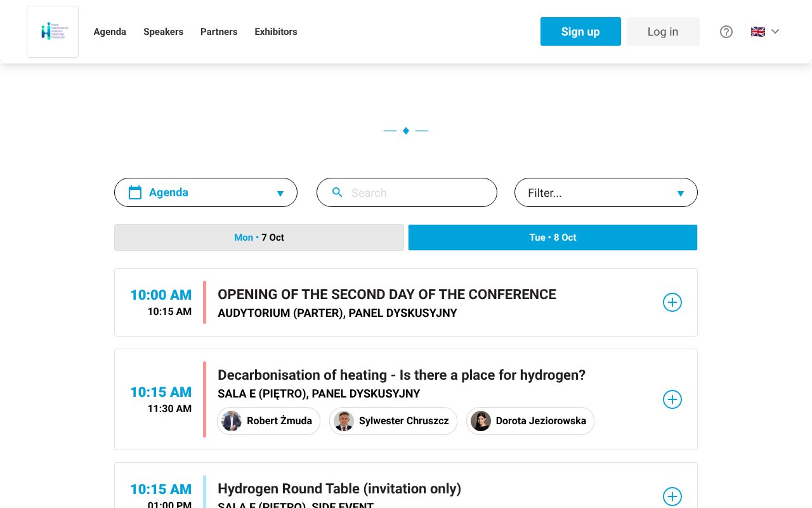Expand the Hydrogen Round Table plus icon

(x=672, y=497)
